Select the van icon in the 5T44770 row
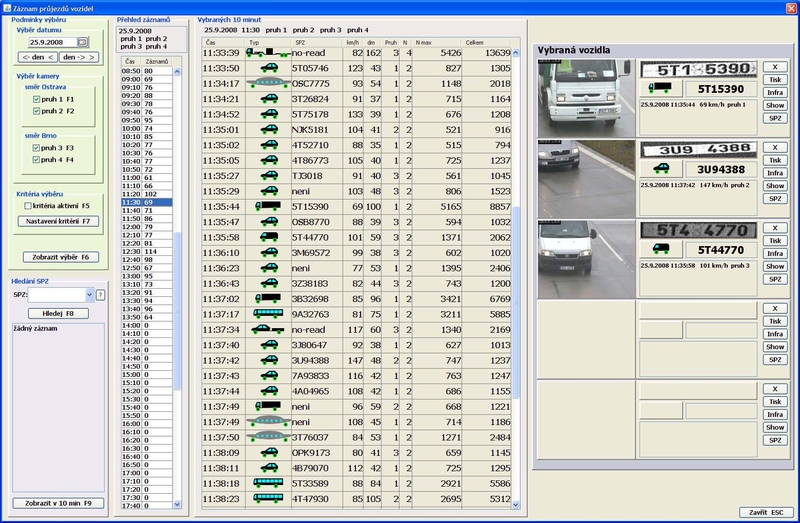 pos(267,236)
